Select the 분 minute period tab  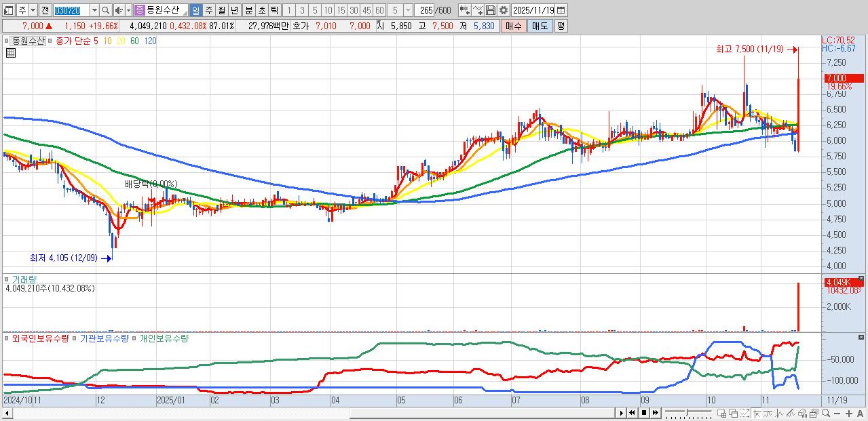[x=248, y=10]
